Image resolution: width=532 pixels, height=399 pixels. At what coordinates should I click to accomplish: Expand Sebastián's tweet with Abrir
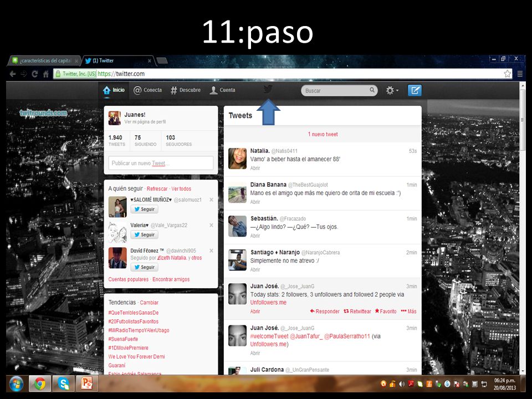tap(255, 236)
